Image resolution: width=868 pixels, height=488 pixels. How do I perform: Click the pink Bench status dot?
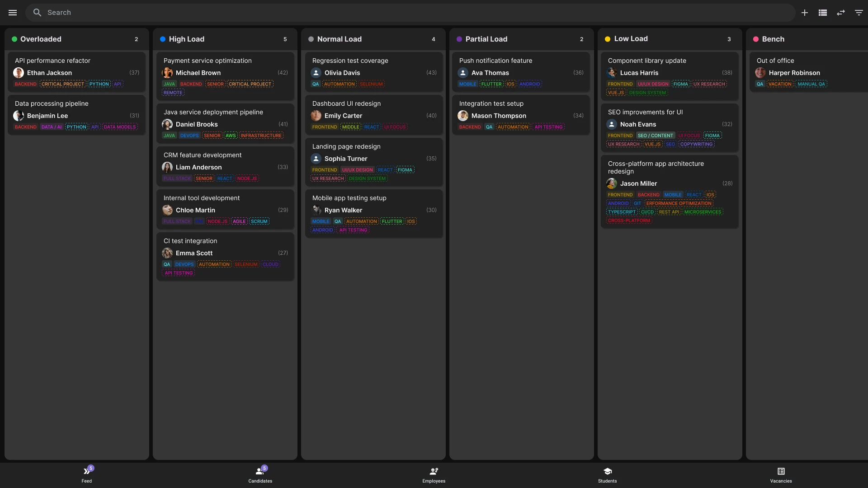[756, 39]
